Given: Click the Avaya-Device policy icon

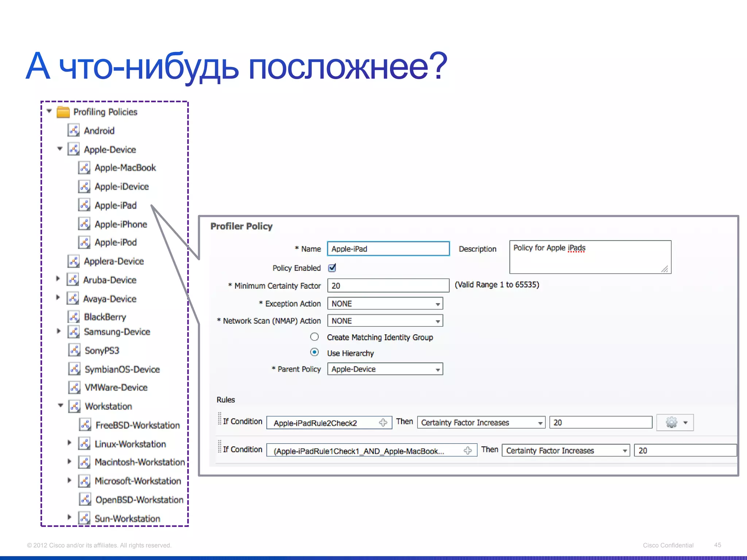Looking at the screenshot, I should [73, 299].
